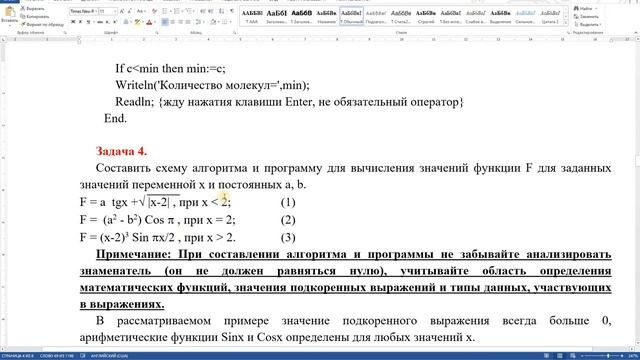Apply yellow text highlight color
The width and height of the screenshot is (640, 360).
pos(137,22)
